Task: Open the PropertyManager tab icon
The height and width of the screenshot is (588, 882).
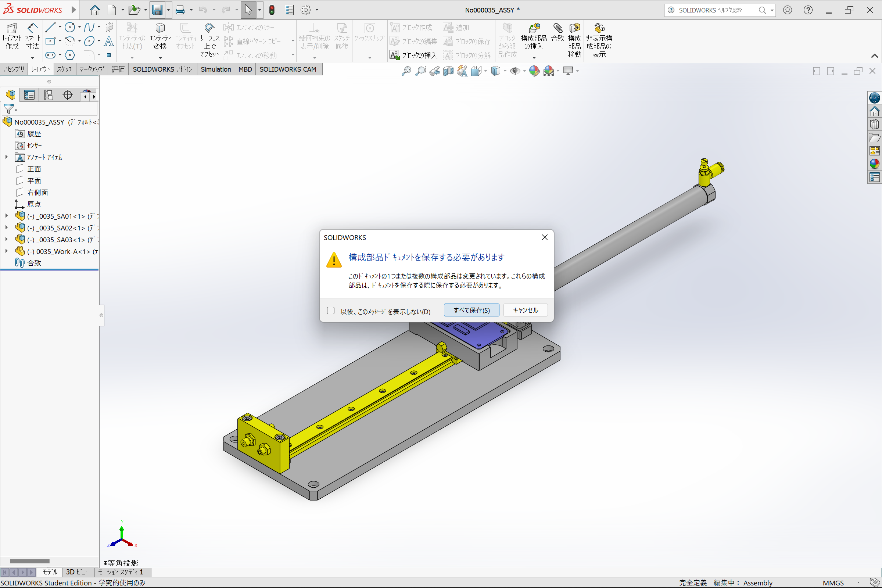Action: 29,95
